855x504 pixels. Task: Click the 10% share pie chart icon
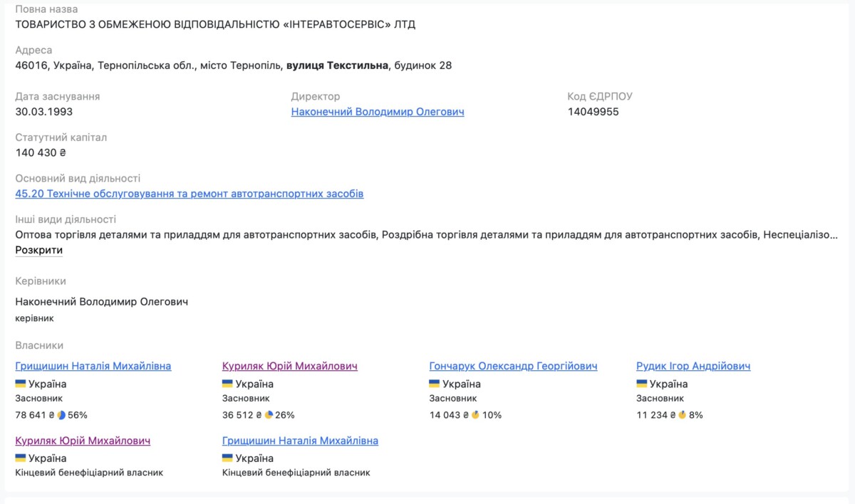tap(475, 414)
